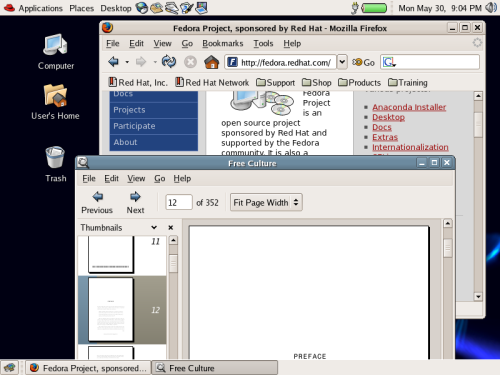Reload the page in Firefox
The width and height of the screenshot is (500, 375).
[x=169, y=62]
